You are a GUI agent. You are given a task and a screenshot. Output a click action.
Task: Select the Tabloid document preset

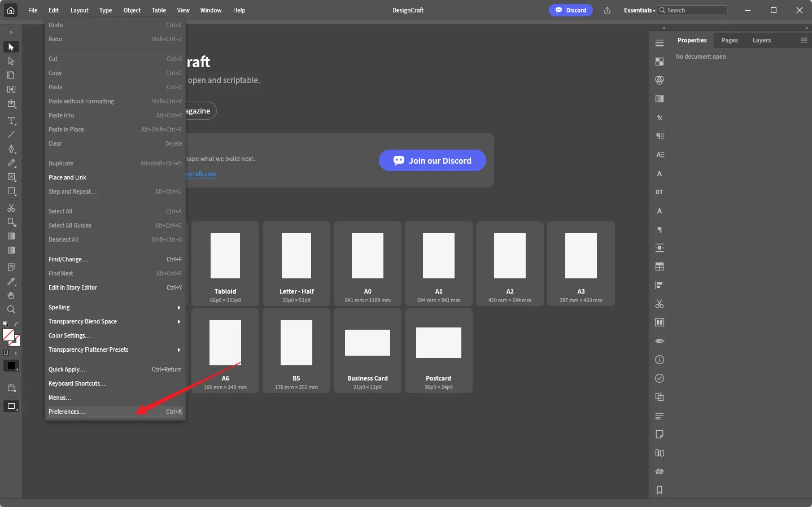click(x=225, y=264)
